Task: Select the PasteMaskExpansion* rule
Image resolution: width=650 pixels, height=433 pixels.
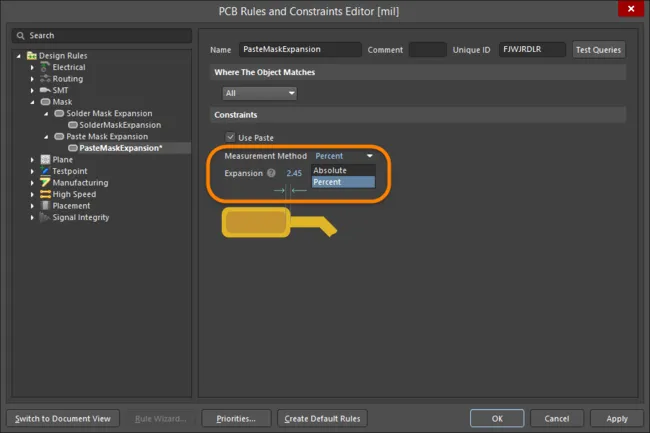Action: (x=121, y=148)
